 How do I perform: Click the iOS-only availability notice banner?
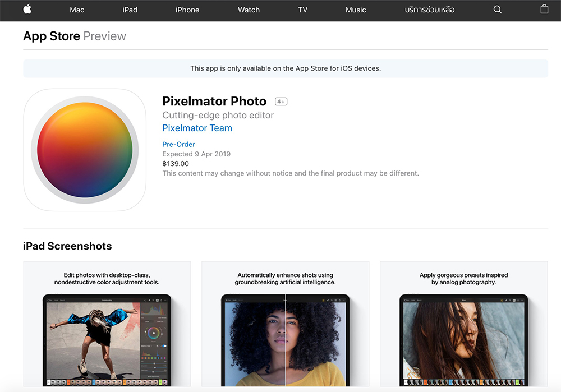285,68
